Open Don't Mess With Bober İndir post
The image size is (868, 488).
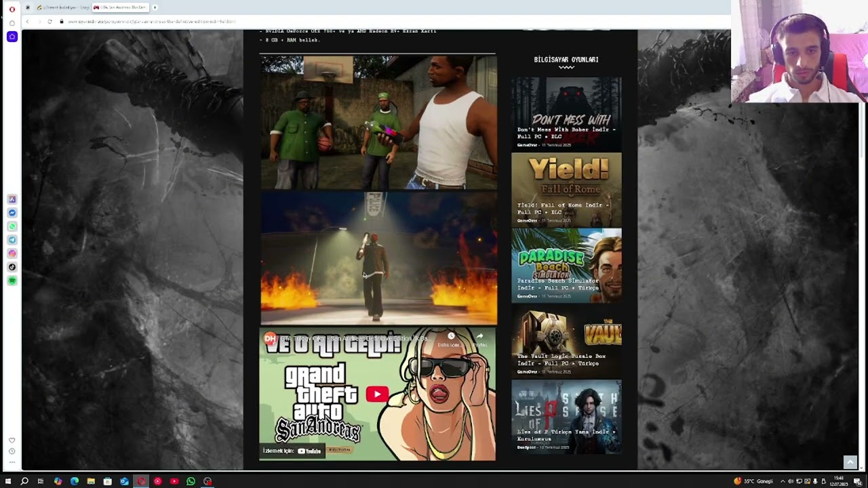click(566, 115)
